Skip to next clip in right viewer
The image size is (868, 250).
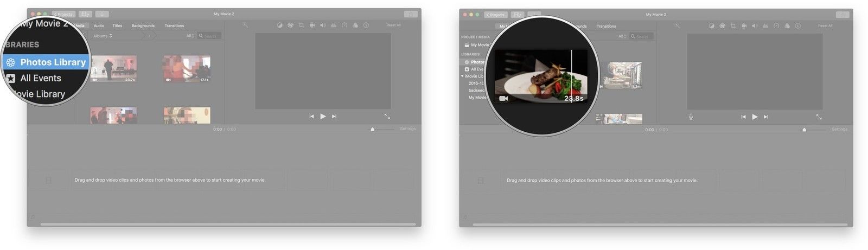tap(766, 117)
